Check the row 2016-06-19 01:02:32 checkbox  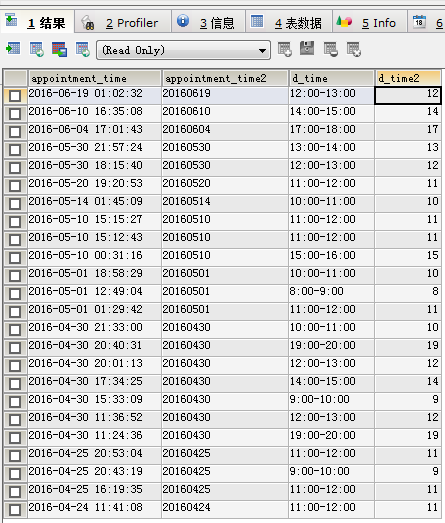coord(15,96)
